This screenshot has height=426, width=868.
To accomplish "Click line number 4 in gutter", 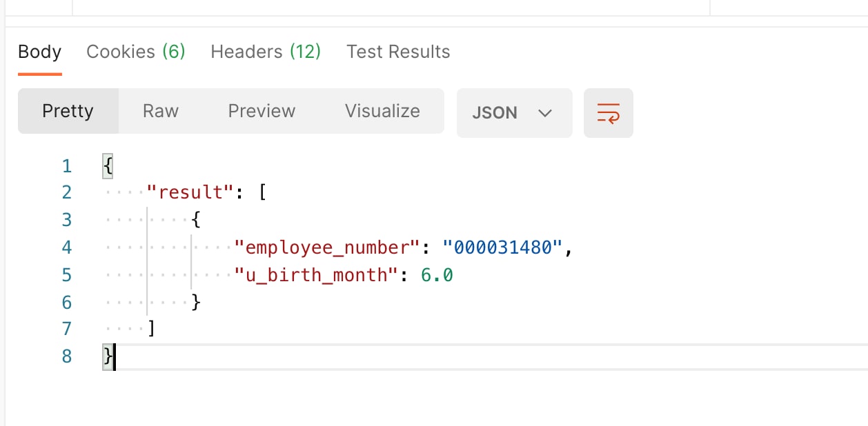I will click(67, 247).
